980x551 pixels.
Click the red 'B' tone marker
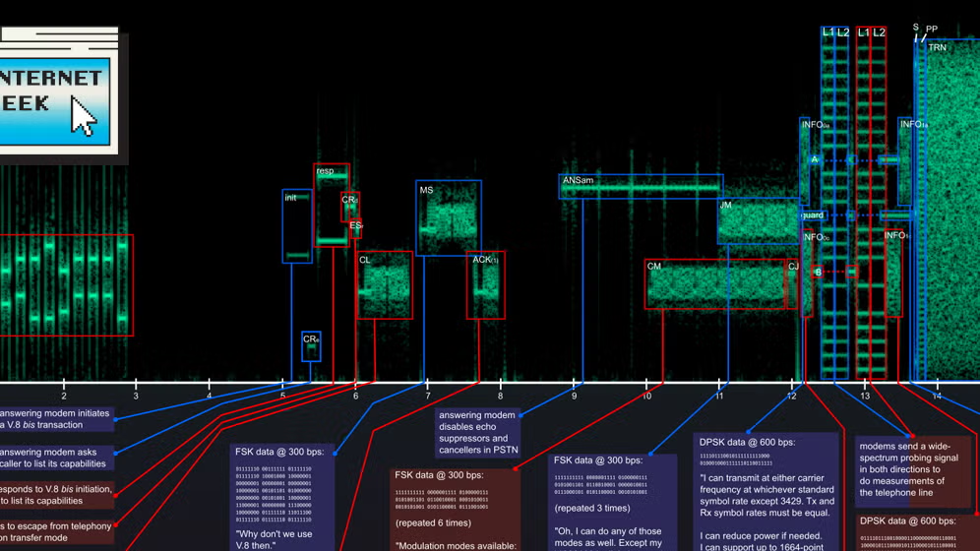(x=818, y=272)
